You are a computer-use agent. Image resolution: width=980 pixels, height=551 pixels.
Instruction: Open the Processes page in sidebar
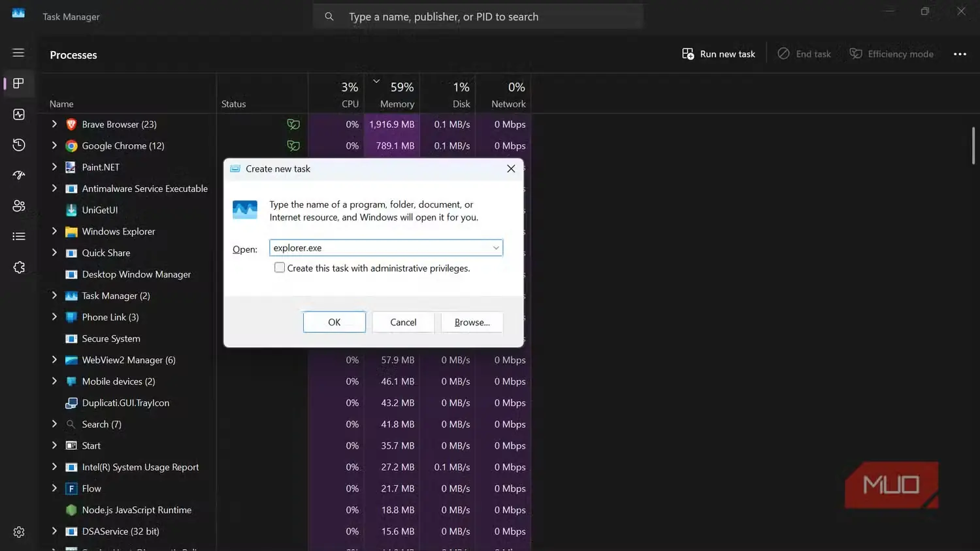(18, 84)
